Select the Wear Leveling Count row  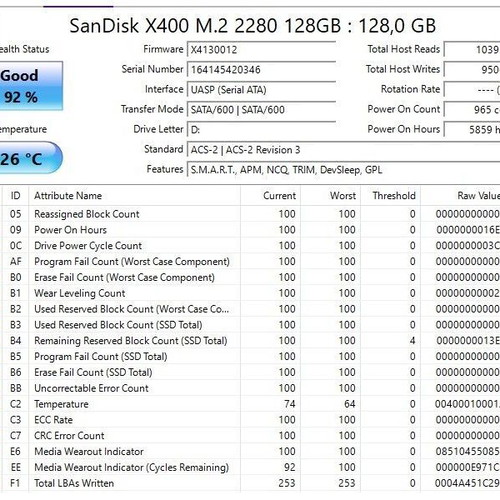[251, 293]
